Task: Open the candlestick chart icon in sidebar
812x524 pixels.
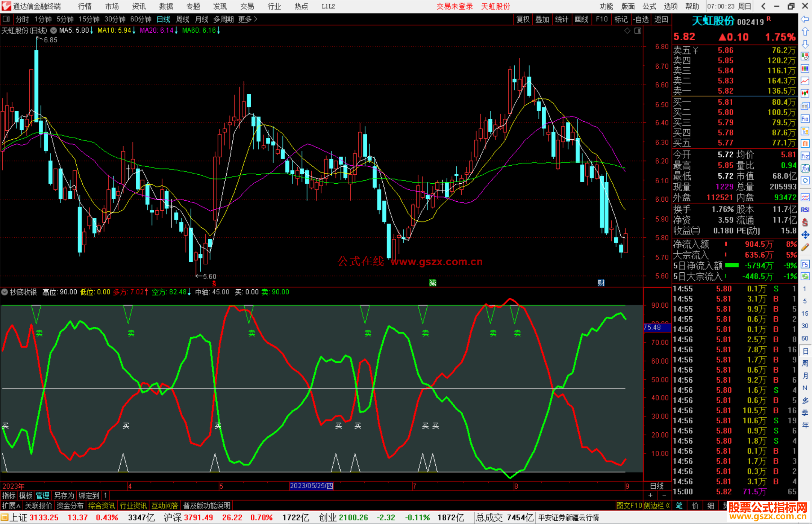Action: 805,93
